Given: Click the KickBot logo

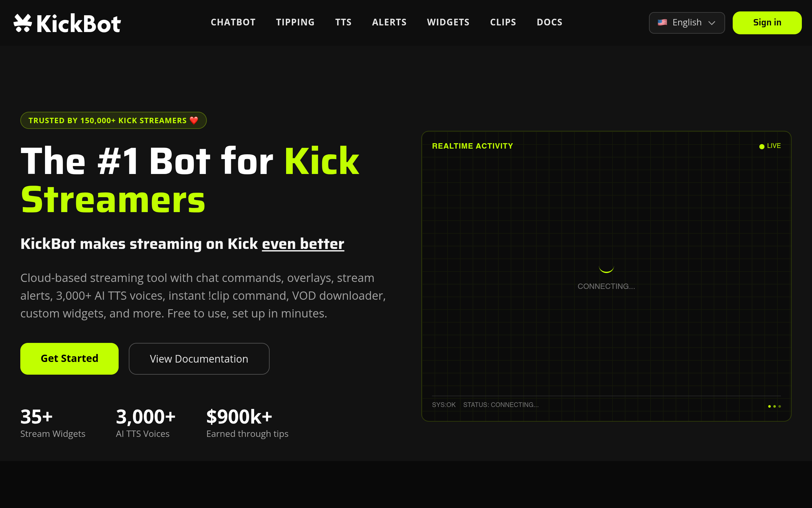Looking at the screenshot, I should pyautogui.click(x=67, y=23).
